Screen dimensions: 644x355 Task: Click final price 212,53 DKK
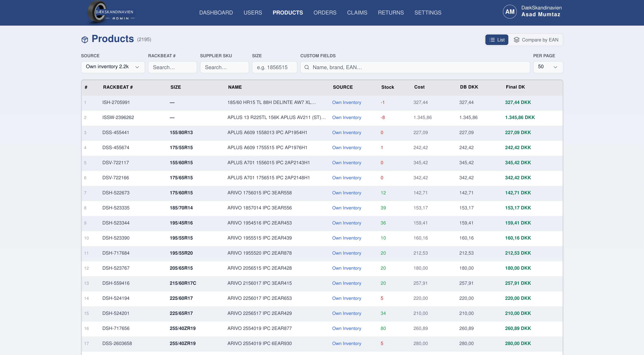[518, 253]
